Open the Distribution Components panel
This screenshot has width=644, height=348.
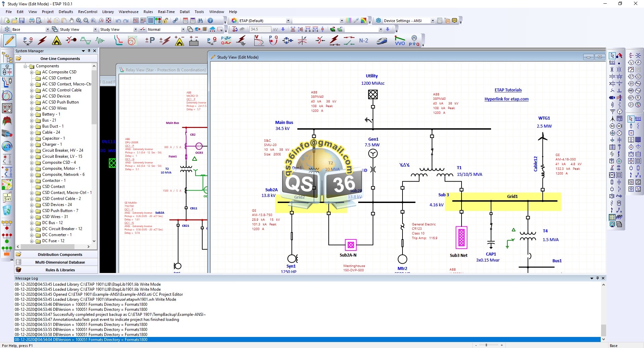tap(56, 255)
